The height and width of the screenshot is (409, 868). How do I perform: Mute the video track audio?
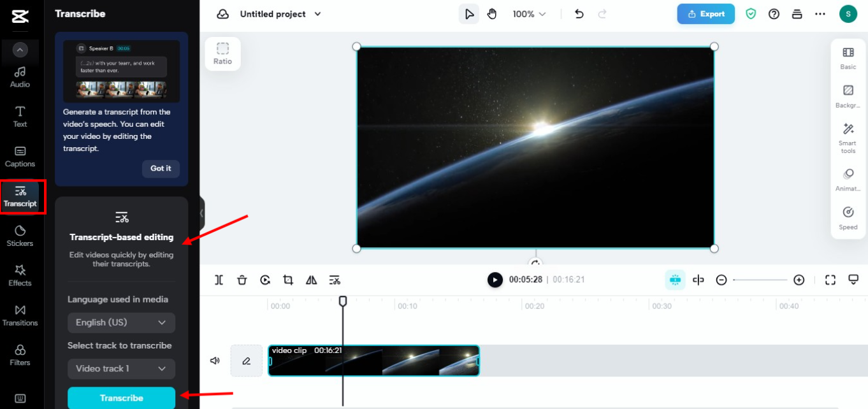tap(215, 361)
